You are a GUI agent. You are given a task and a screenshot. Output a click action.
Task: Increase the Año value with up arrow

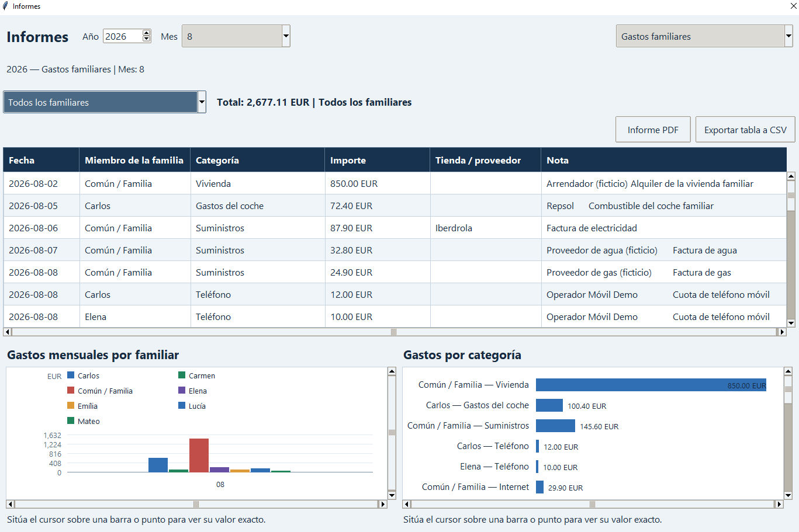pyautogui.click(x=147, y=33)
